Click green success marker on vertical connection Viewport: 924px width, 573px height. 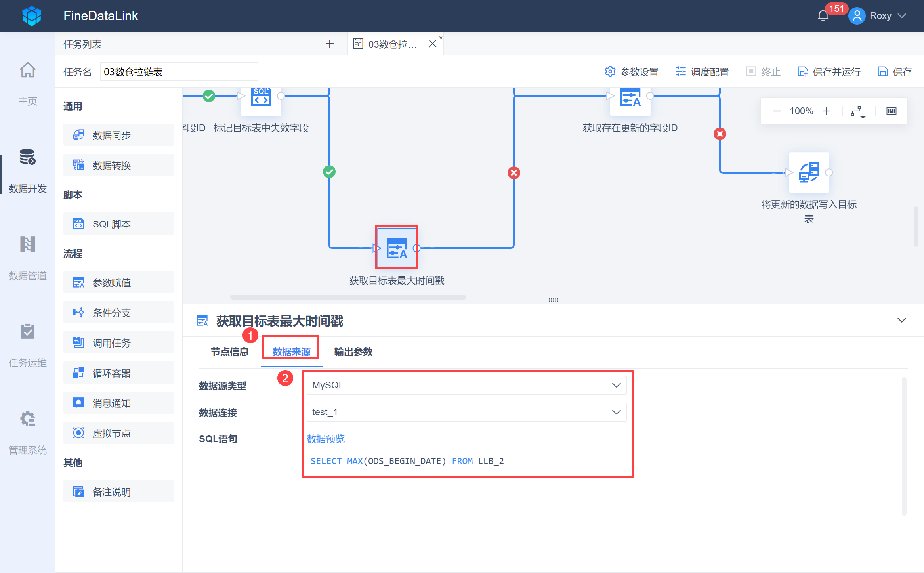click(x=329, y=172)
